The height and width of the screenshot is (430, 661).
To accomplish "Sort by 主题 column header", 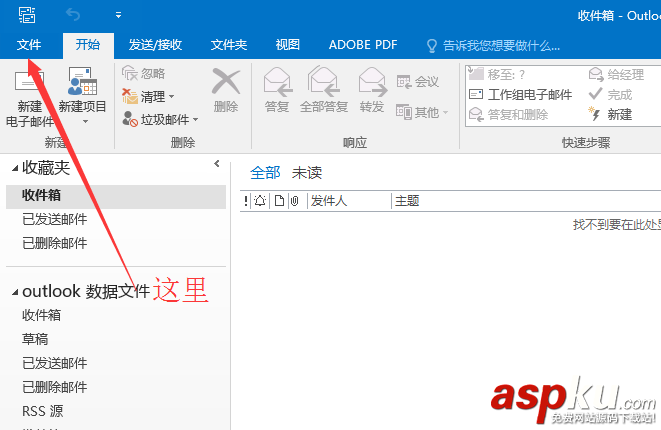I will click(x=407, y=201).
